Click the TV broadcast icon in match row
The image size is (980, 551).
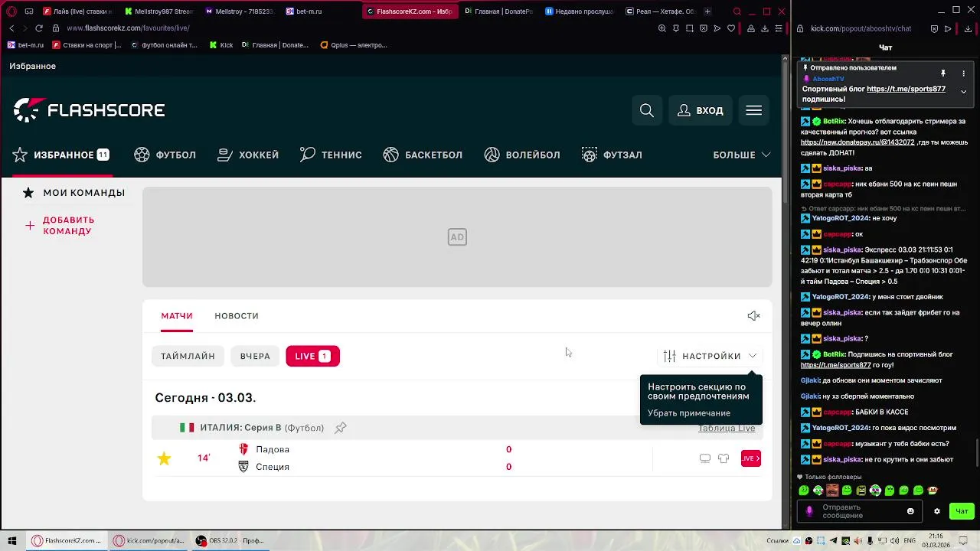(705, 458)
